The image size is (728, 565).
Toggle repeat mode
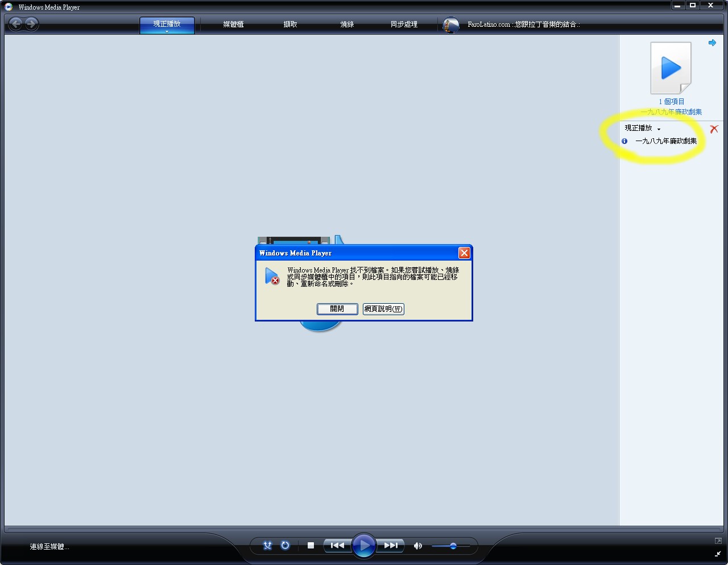(x=285, y=546)
